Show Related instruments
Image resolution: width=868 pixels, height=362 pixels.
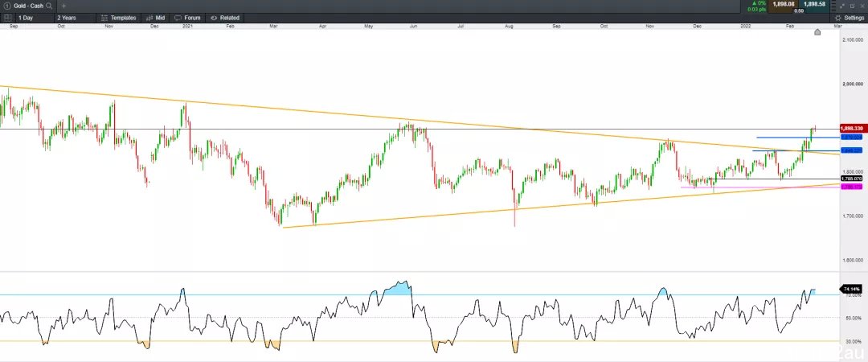pyautogui.click(x=225, y=18)
